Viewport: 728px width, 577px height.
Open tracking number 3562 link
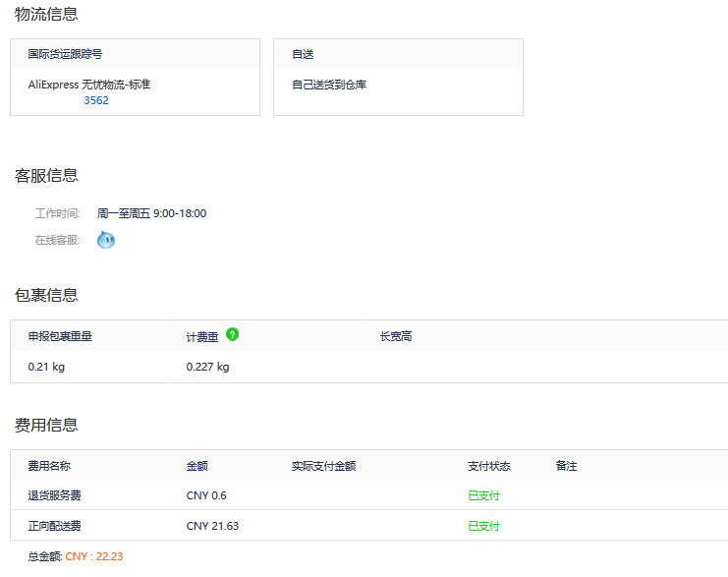[96, 100]
